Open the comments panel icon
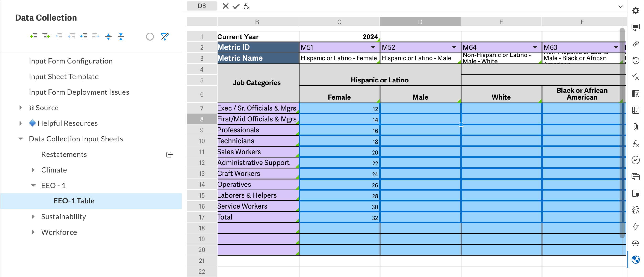The width and height of the screenshot is (644, 277). (635, 27)
